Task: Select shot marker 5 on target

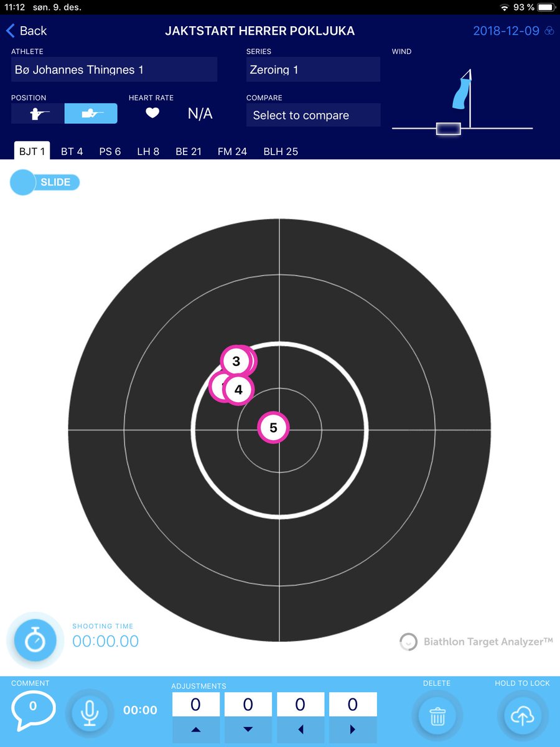Action: (273, 428)
